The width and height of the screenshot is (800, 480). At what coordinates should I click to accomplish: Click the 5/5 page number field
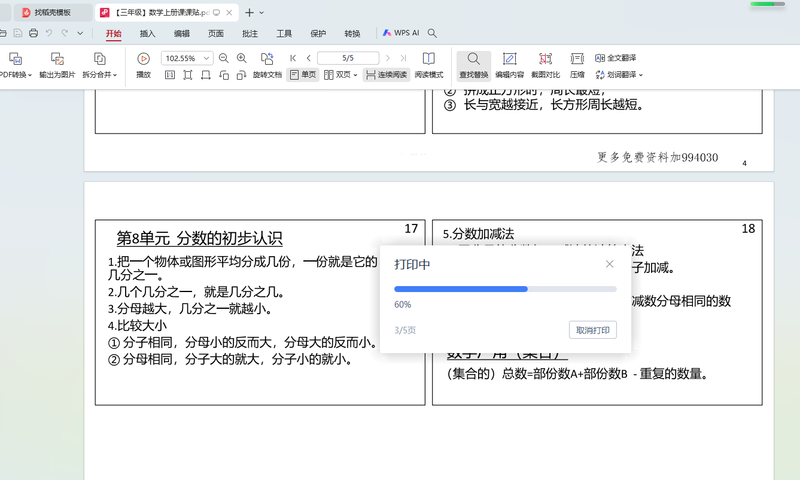pyautogui.click(x=348, y=59)
